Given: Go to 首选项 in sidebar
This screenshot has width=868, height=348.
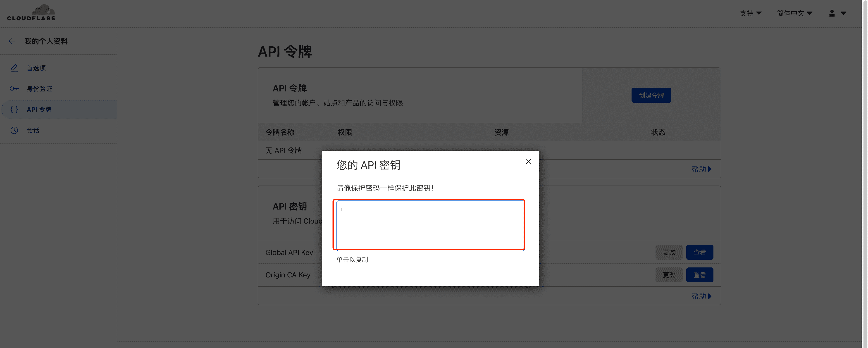Looking at the screenshot, I should click(x=36, y=68).
